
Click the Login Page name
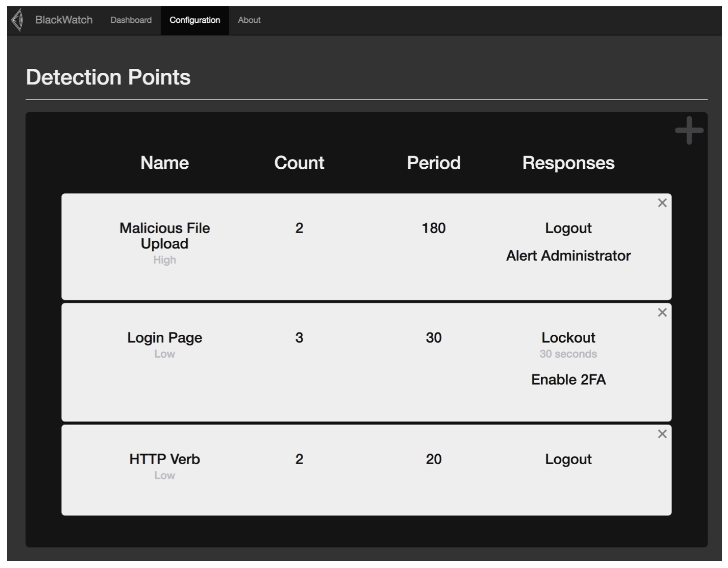click(x=165, y=337)
